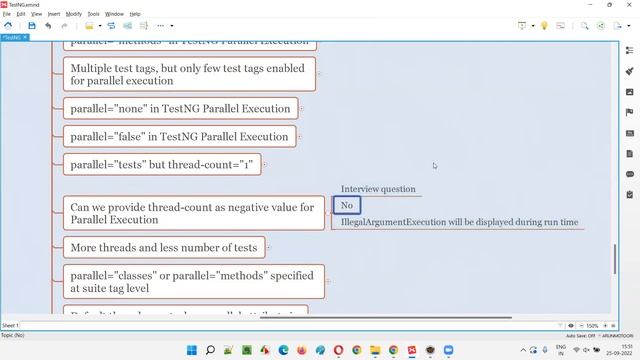Close the TestNG editor tab
The height and width of the screenshot is (360, 640).
click(x=25, y=37)
